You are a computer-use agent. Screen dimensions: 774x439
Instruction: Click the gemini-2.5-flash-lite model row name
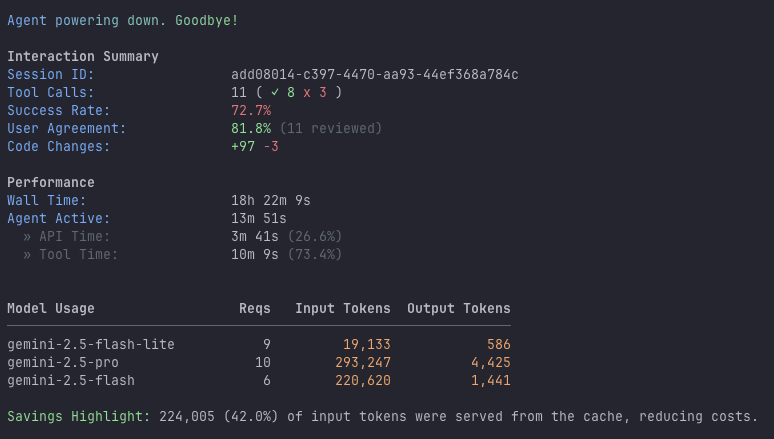pyautogui.click(x=91, y=345)
